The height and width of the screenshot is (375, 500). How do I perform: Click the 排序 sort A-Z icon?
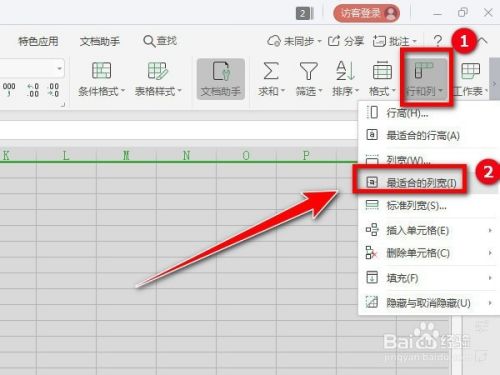pyautogui.click(x=345, y=71)
